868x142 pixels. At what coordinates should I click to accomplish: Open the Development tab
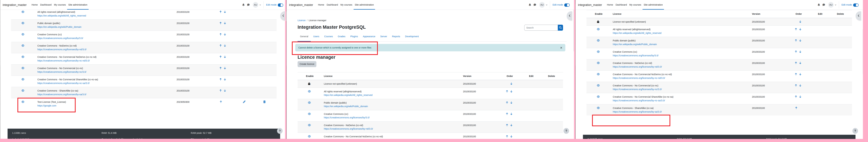[412, 36]
